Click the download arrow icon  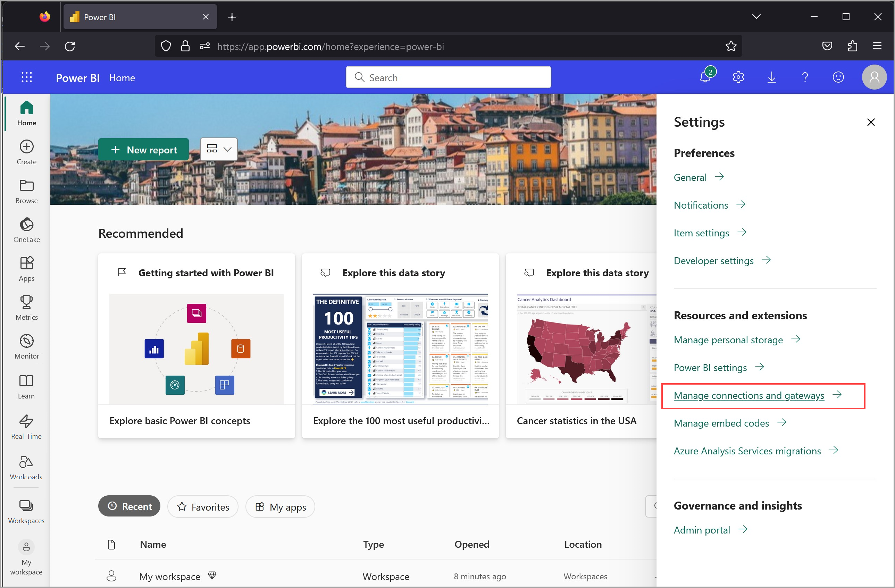click(x=772, y=77)
